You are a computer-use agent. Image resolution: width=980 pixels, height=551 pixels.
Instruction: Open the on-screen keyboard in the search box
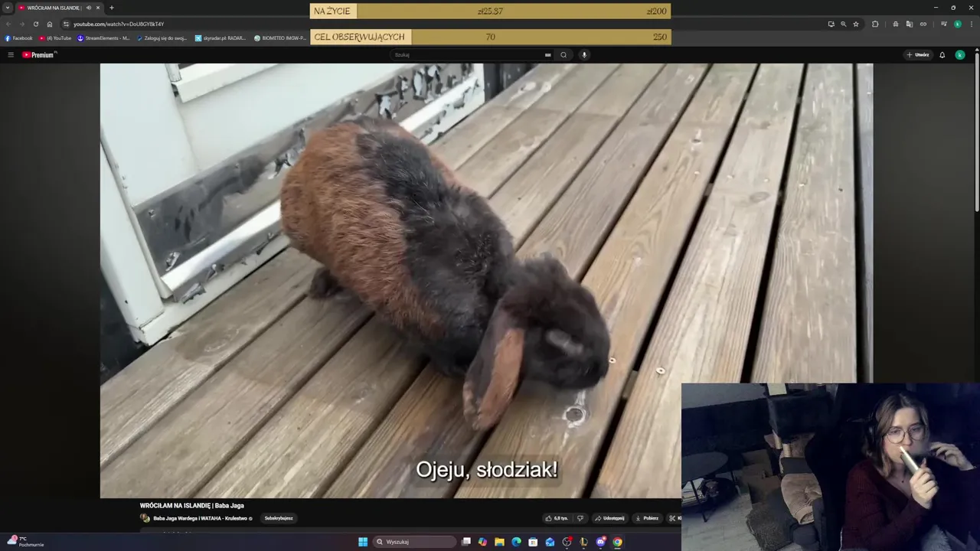click(x=547, y=55)
